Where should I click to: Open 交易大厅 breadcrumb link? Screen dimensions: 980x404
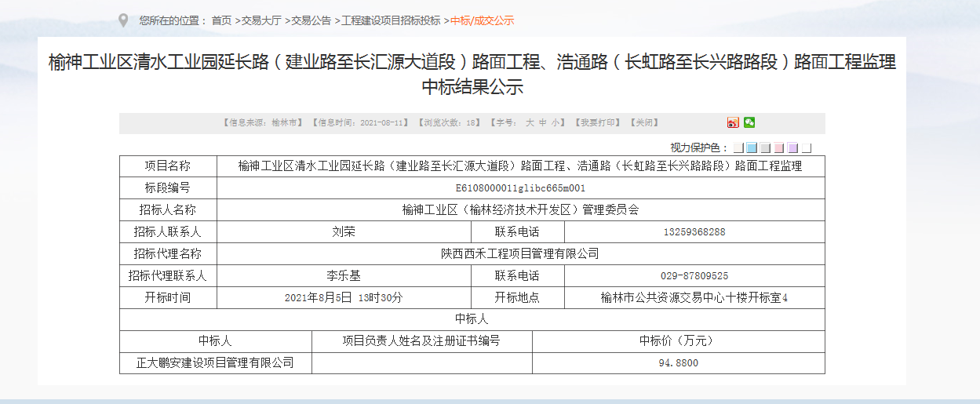coord(261,20)
